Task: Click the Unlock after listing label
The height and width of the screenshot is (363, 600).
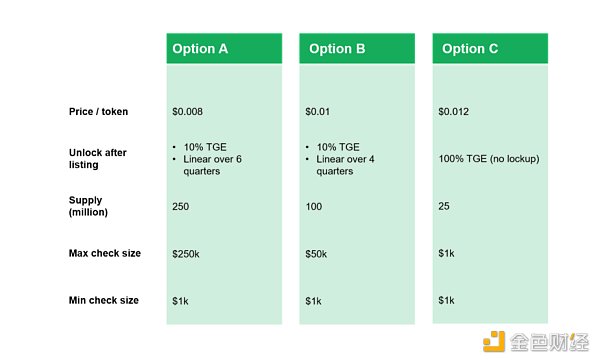Action: click(98, 159)
